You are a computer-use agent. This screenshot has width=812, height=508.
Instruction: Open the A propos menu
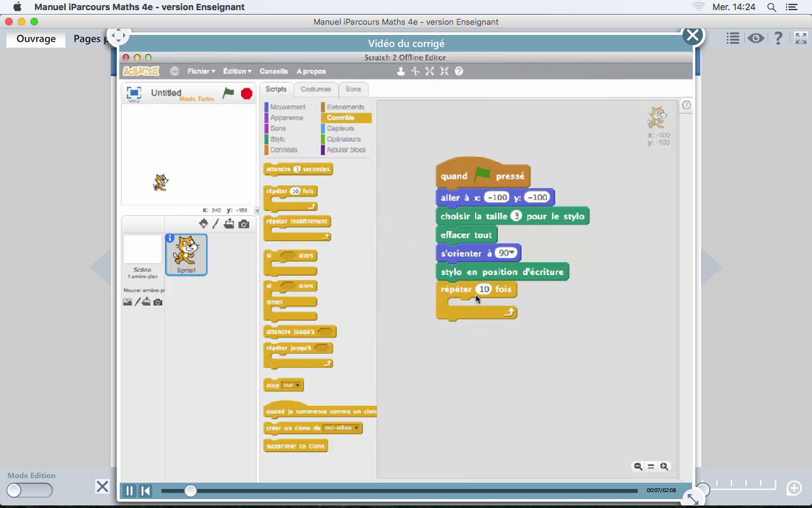pos(311,71)
